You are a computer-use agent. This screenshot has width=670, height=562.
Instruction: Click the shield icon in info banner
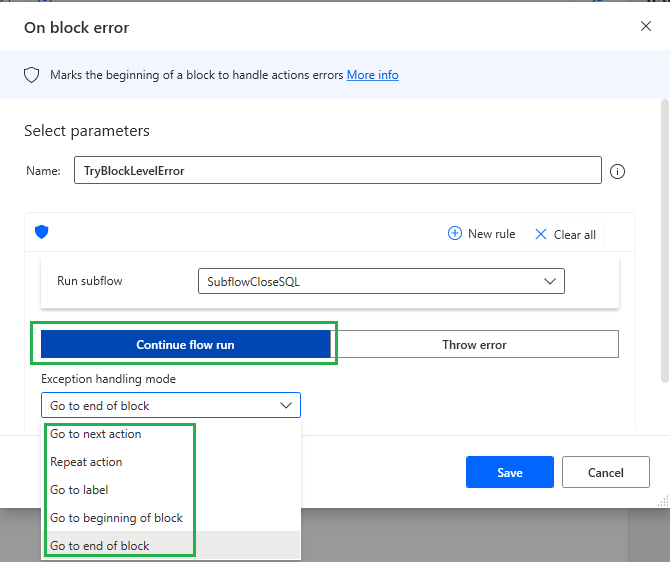32,75
